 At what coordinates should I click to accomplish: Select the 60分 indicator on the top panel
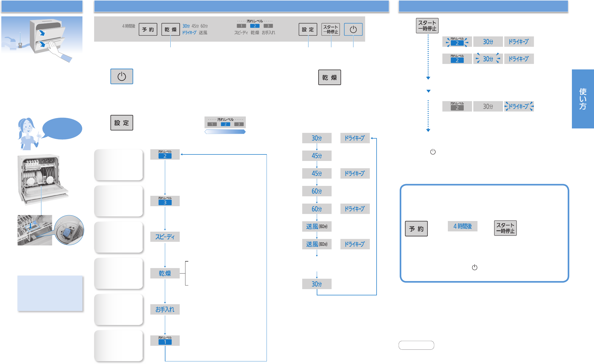[x=204, y=26]
